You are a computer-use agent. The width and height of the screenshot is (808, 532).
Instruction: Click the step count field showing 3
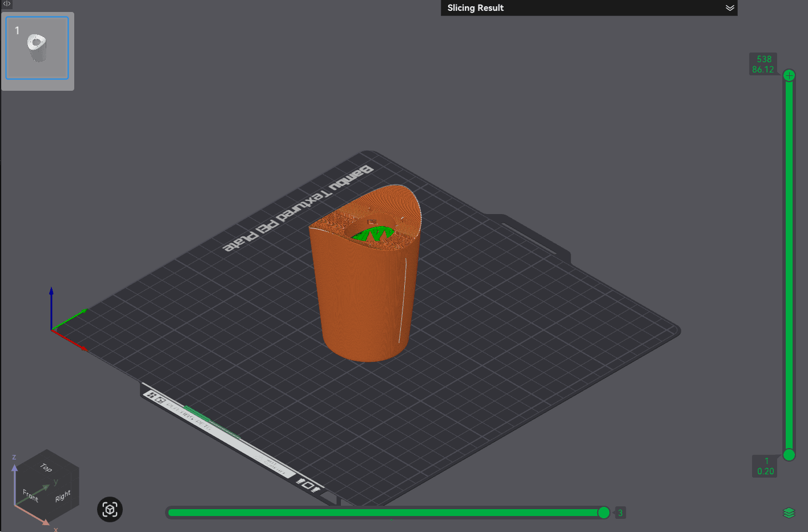pyautogui.click(x=620, y=513)
